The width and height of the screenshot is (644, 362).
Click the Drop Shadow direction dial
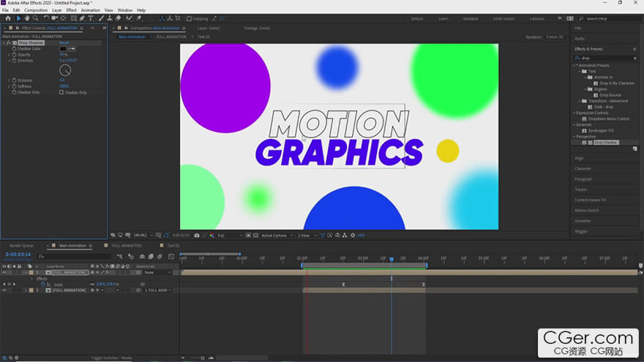(65, 71)
